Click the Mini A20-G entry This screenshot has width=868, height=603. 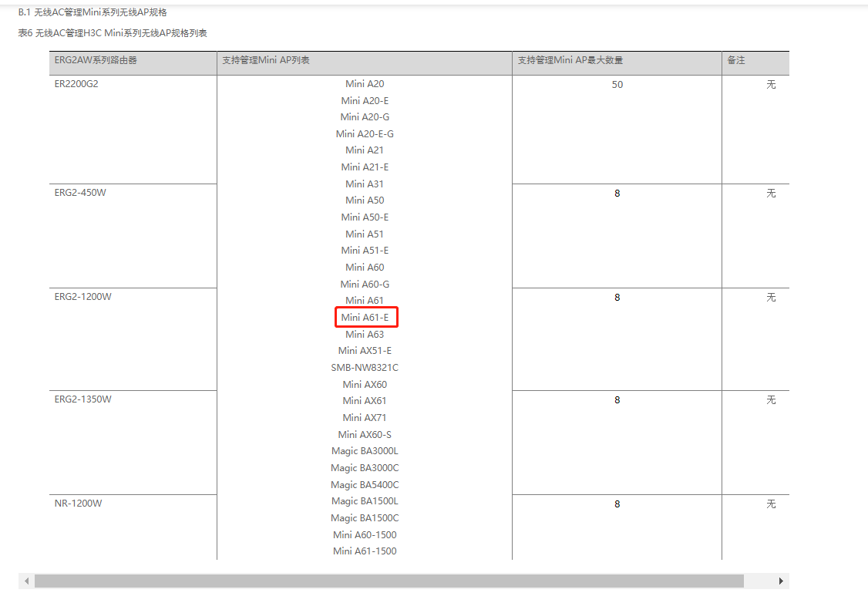(x=365, y=117)
